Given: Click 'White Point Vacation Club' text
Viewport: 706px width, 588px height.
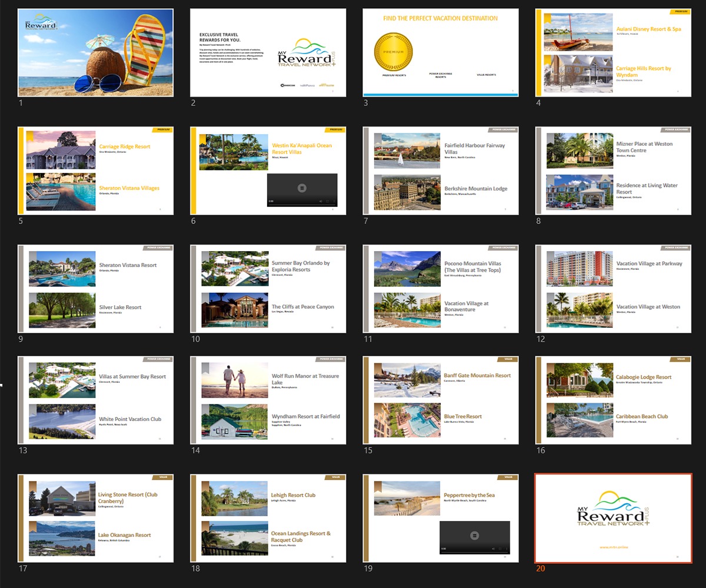Looking at the screenshot, I should [x=130, y=419].
